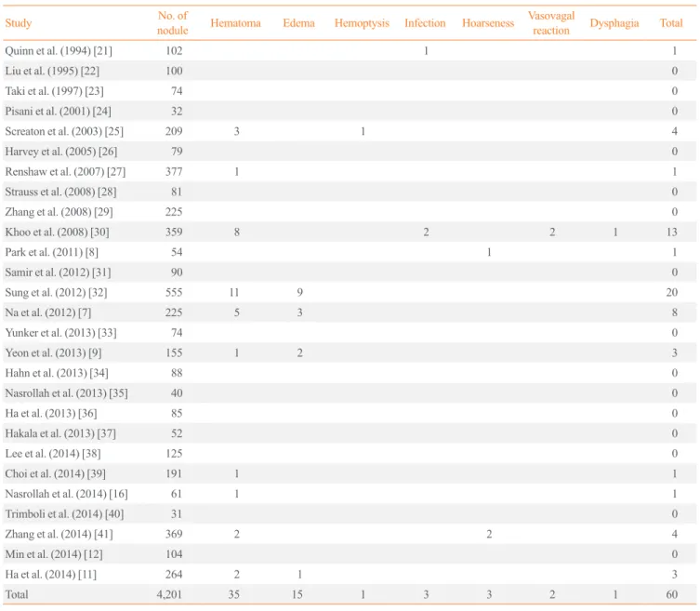Select 'Taki et al. (1997) [23]' row label

55,91
